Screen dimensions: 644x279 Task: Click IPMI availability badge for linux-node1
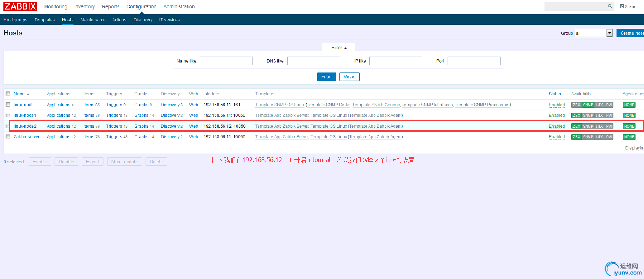(609, 116)
